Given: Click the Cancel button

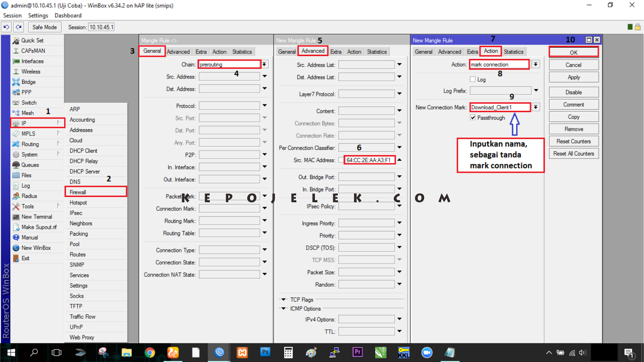Looking at the screenshot, I should tap(574, 65).
